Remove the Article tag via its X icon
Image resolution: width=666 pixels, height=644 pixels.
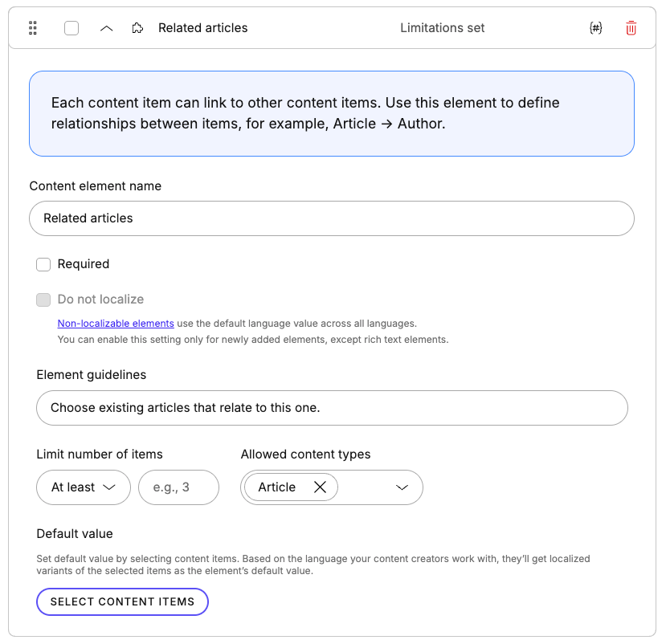click(x=320, y=487)
